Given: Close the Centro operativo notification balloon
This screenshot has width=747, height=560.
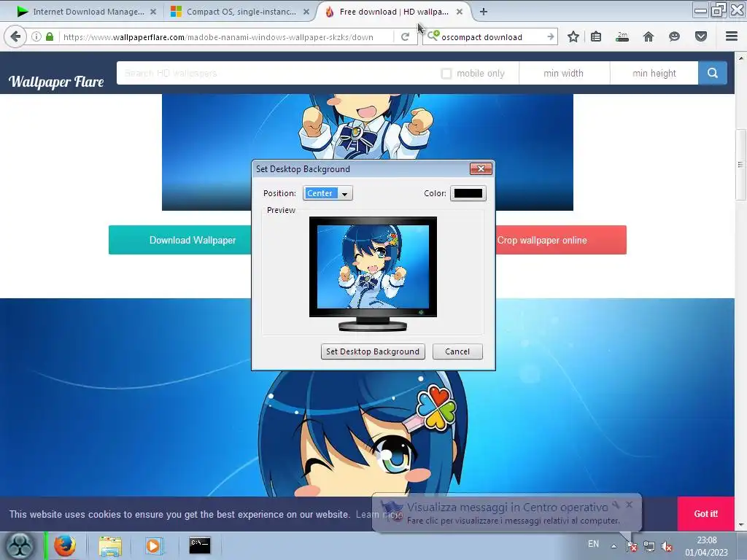Looking at the screenshot, I should (x=630, y=505).
